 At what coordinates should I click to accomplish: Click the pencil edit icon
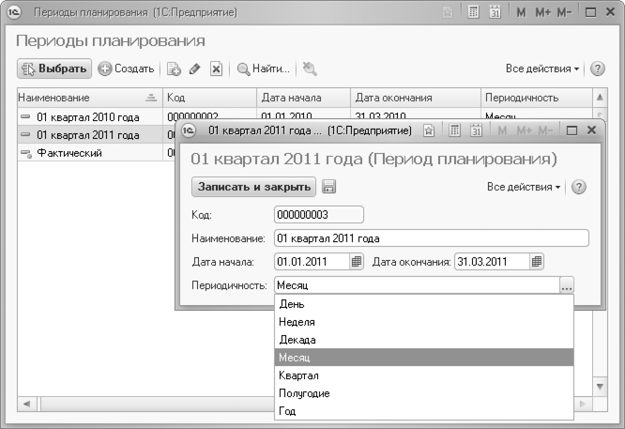point(195,69)
